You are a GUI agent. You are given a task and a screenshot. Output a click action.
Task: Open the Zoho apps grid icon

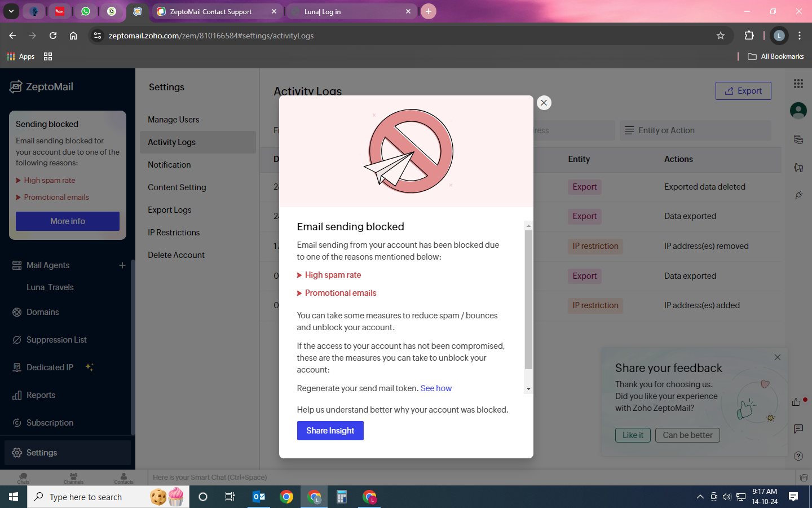tap(798, 84)
